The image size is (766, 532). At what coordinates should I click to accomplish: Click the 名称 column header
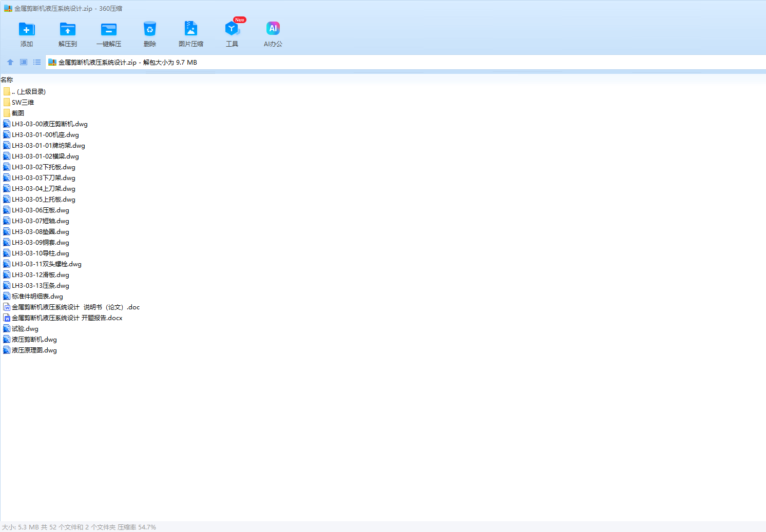click(7, 80)
